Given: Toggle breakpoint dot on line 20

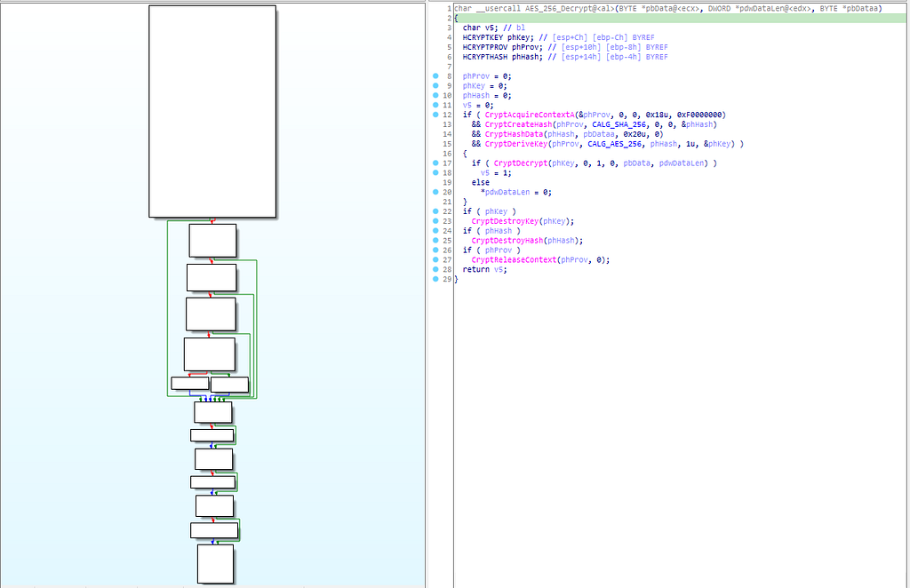Looking at the screenshot, I should pos(435,192).
